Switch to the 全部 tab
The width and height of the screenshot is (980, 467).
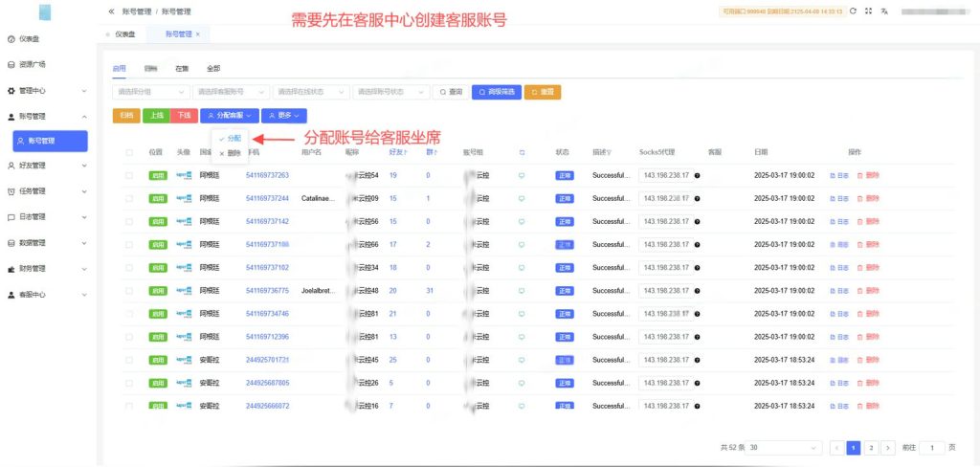click(x=213, y=69)
